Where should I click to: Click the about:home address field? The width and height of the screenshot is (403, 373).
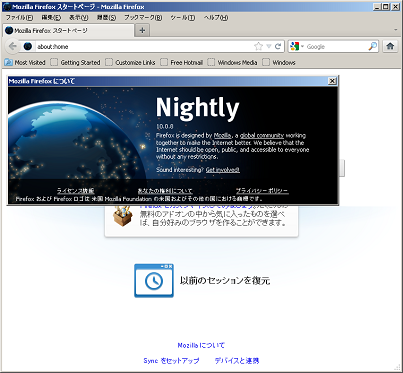[x=143, y=46]
